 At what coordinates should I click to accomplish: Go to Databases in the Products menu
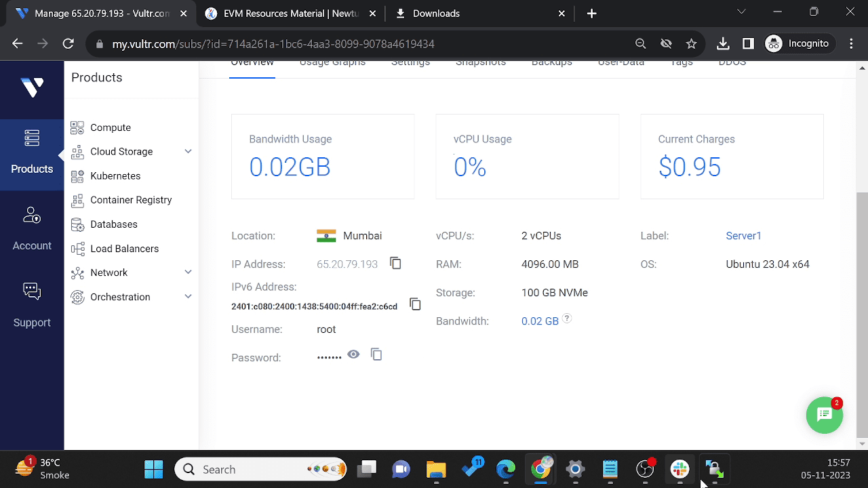(x=113, y=224)
